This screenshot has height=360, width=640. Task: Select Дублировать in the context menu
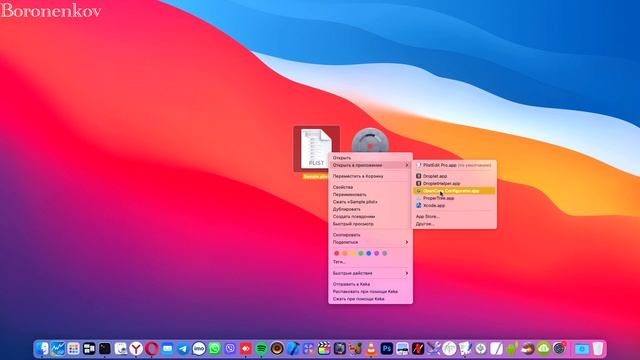coord(370,209)
